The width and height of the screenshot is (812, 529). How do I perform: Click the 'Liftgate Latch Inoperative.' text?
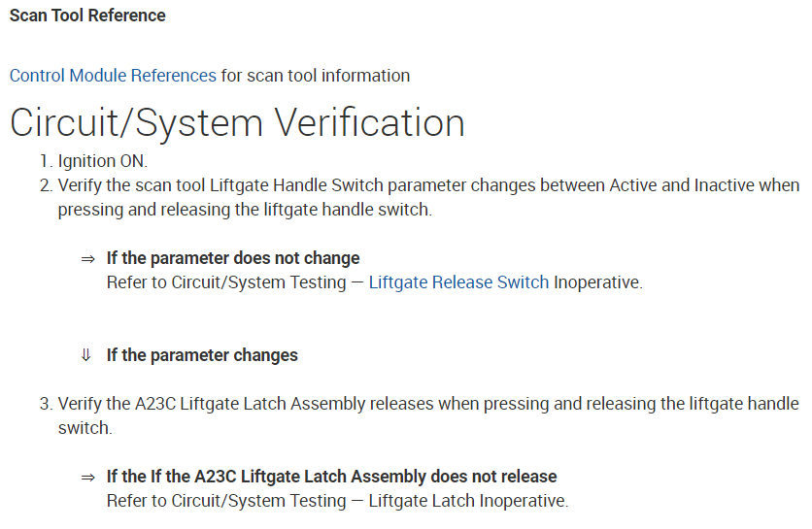(x=468, y=501)
